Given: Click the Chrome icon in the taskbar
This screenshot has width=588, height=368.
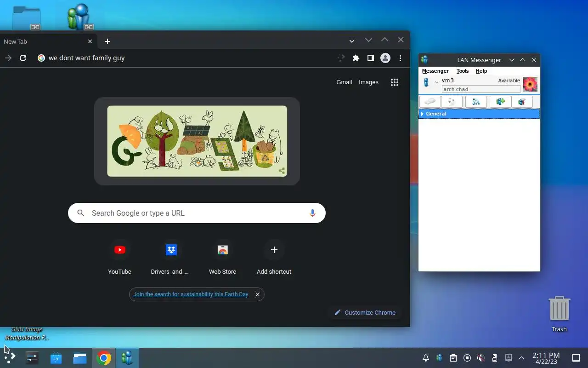Looking at the screenshot, I should (x=104, y=358).
